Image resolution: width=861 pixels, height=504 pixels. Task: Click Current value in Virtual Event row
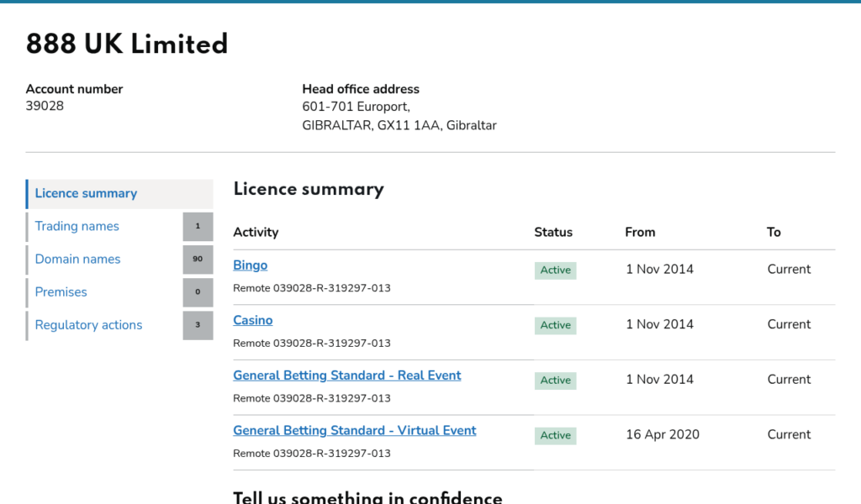coord(789,434)
